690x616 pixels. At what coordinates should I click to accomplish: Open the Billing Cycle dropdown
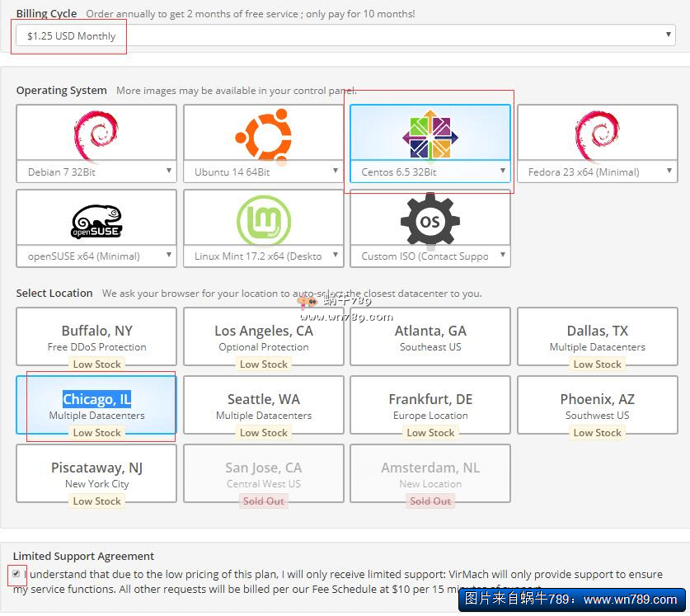click(345, 35)
